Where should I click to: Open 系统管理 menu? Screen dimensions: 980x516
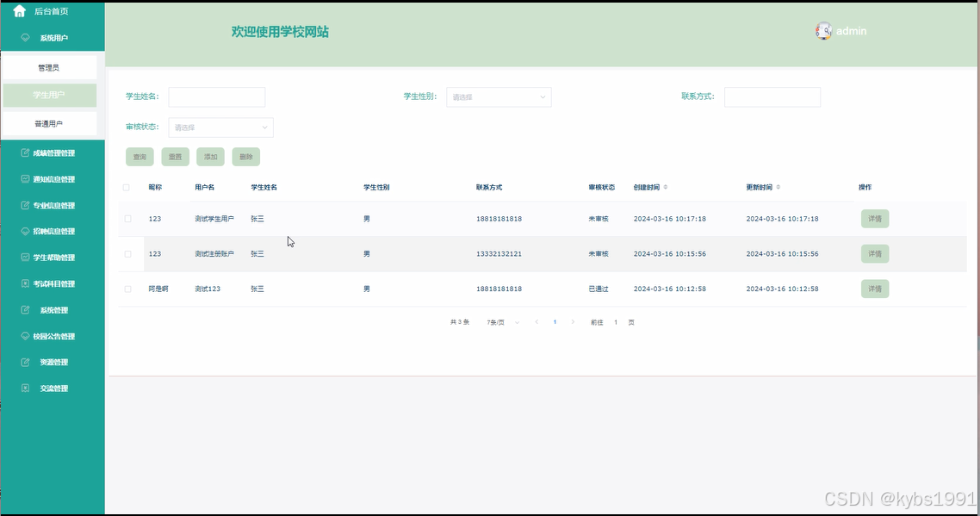click(x=53, y=309)
